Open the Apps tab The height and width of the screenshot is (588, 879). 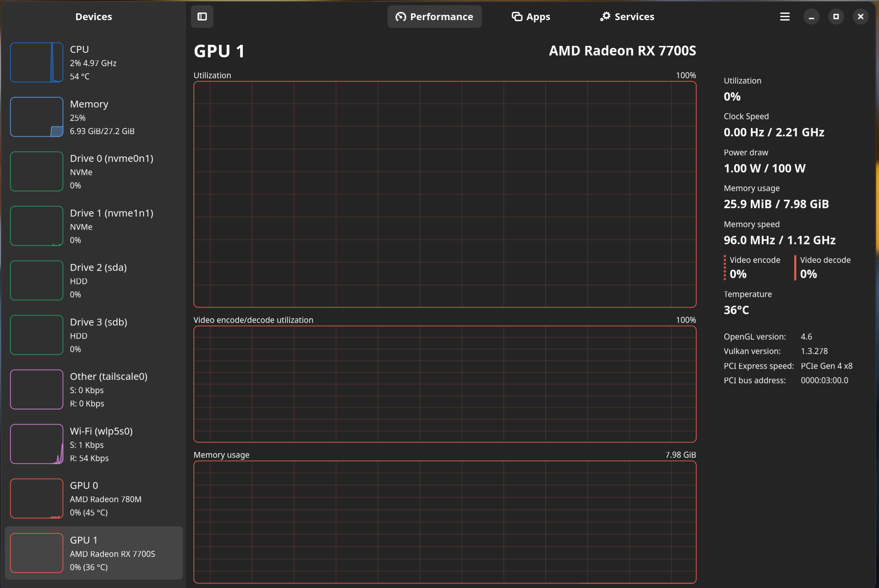[x=531, y=16]
